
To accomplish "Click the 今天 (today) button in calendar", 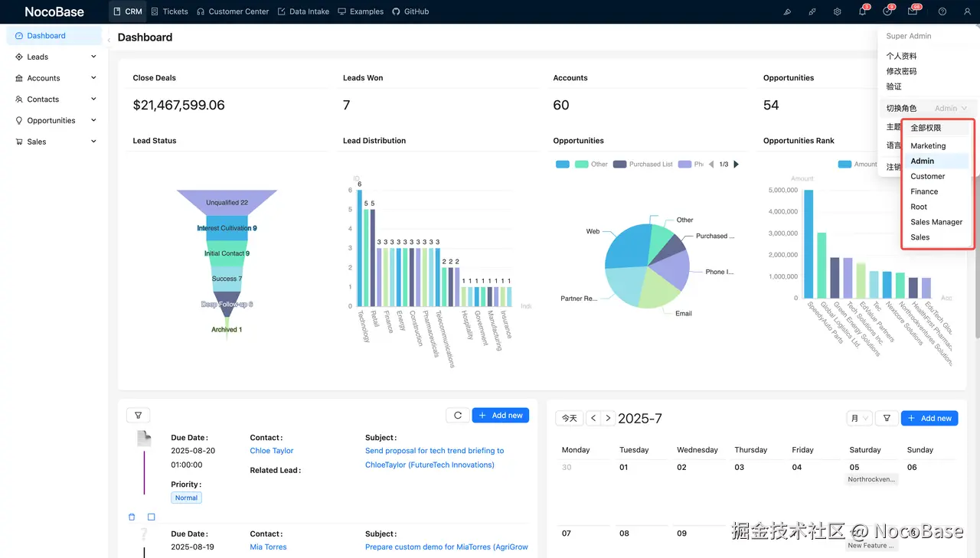I will pos(568,418).
